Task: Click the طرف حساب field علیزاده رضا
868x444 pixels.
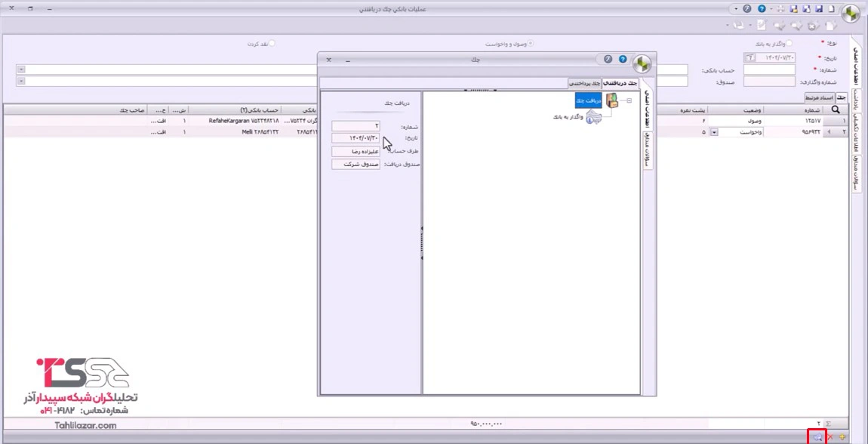Action: tap(356, 151)
